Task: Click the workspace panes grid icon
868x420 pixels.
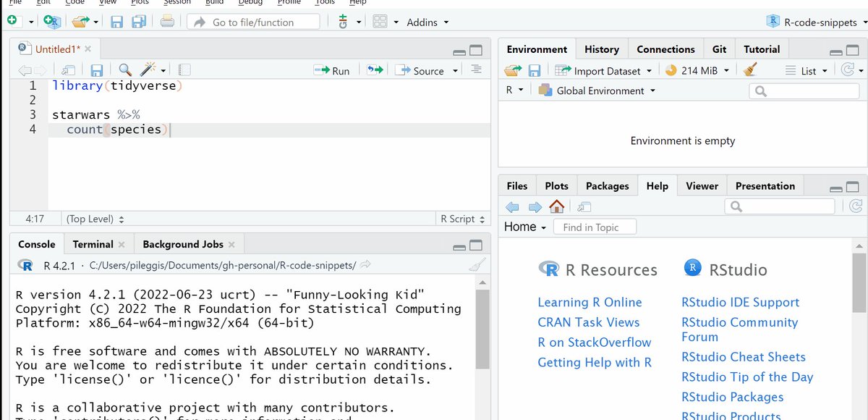Action: coord(380,22)
